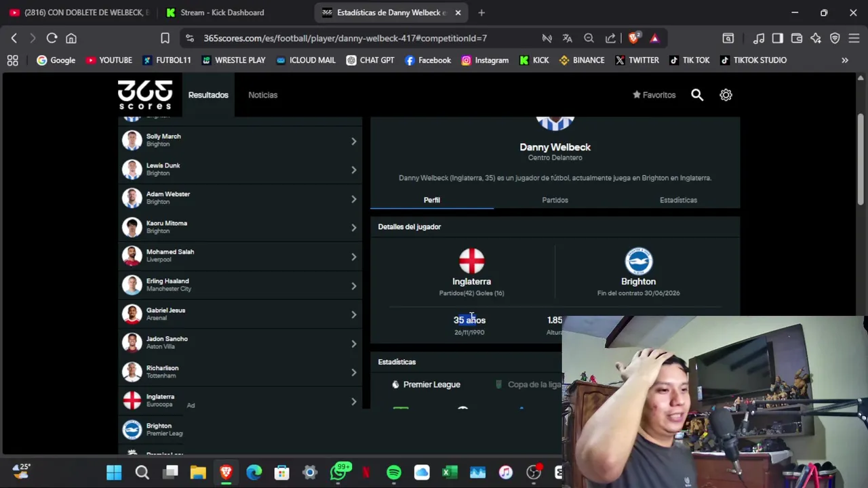
Task: Expand Lewis Dunk row arrow
Action: [x=353, y=169]
